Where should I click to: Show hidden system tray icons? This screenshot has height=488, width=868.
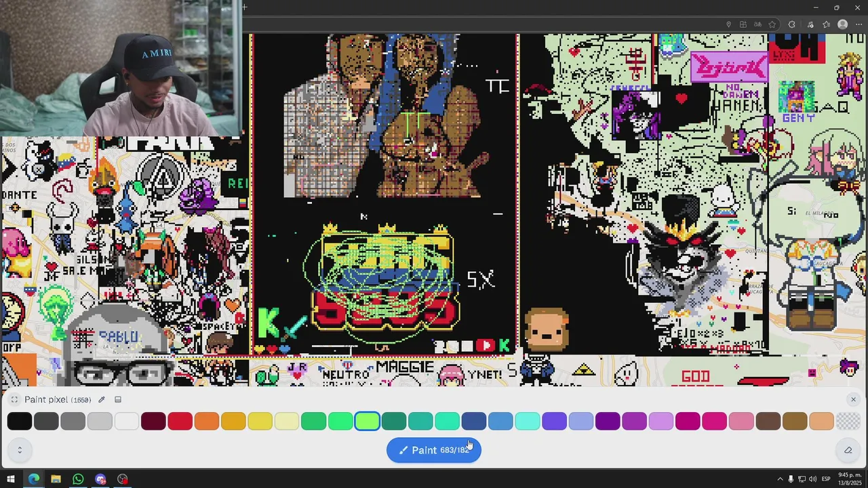[x=780, y=479]
